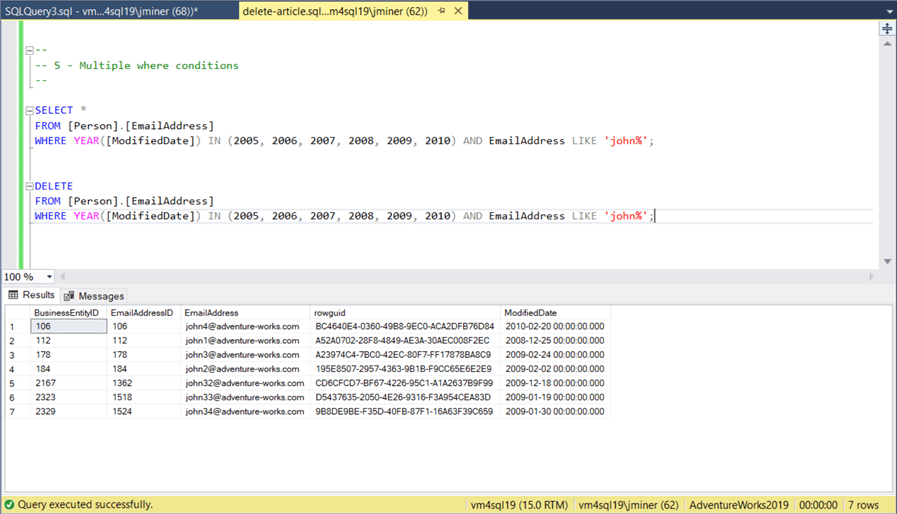Select row header 7 in results

click(x=17, y=412)
